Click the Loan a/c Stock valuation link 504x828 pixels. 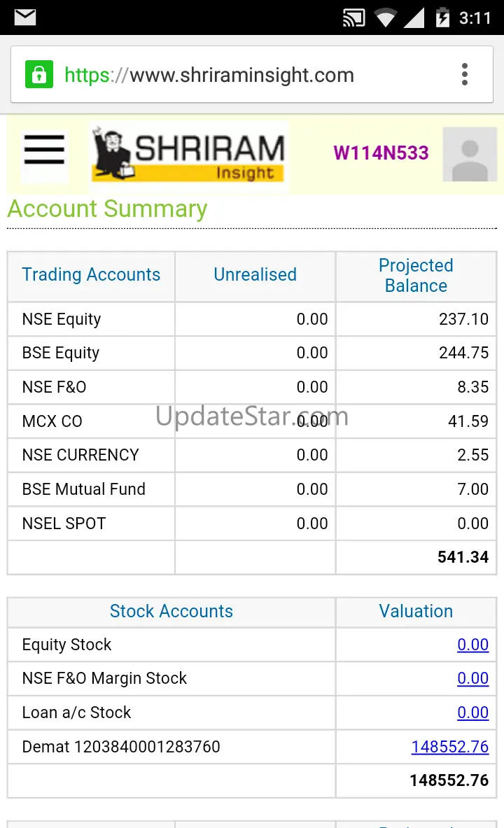[472, 713]
